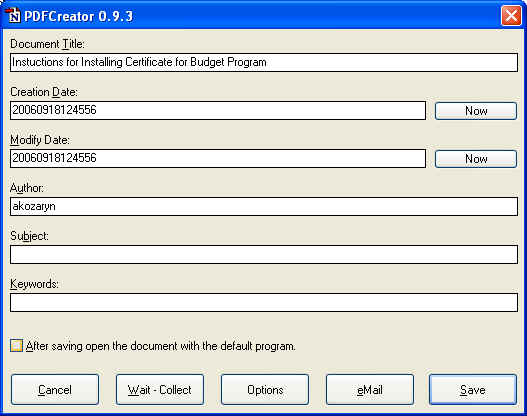Select the Author field containing akozaryn

pyautogui.click(x=264, y=206)
